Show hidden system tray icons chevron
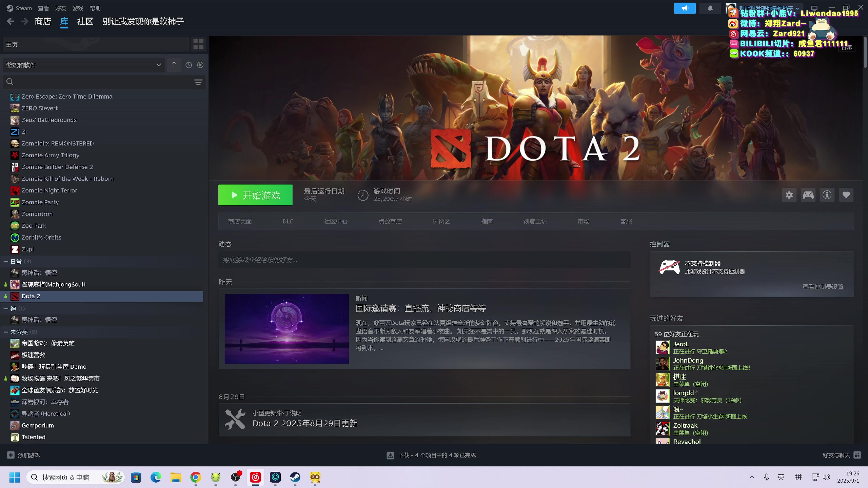The height and width of the screenshot is (488, 868). [752, 477]
